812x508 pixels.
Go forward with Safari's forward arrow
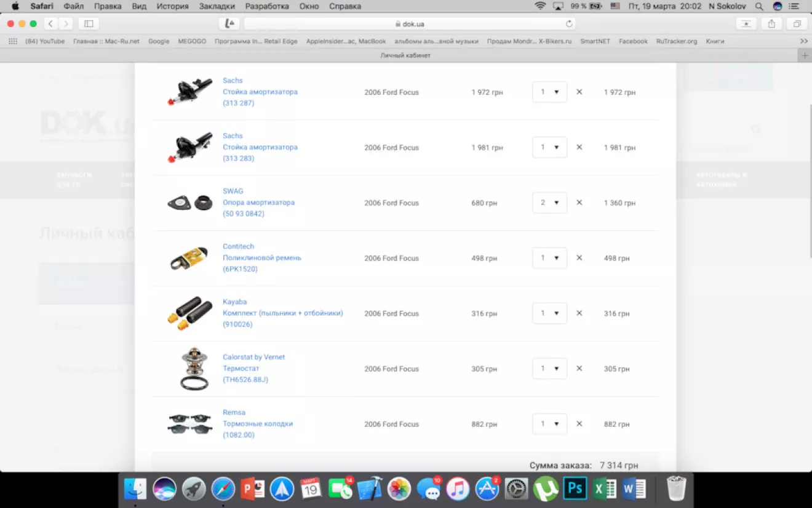coord(65,24)
